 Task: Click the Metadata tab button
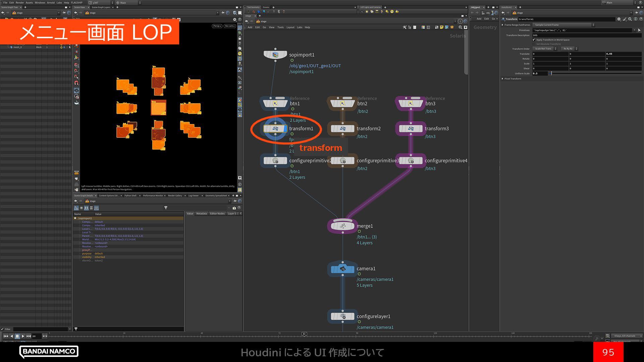(x=201, y=214)
